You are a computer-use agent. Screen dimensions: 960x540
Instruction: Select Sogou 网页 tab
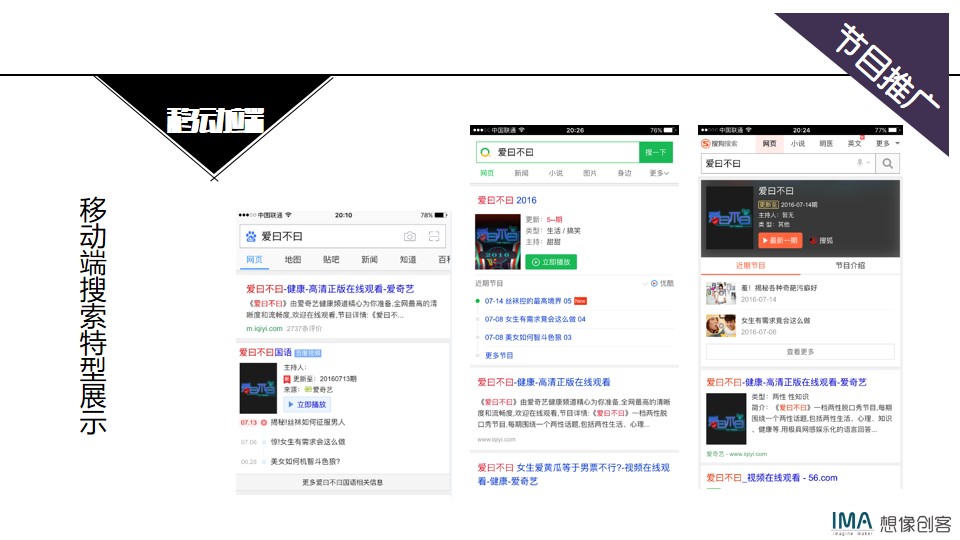[770, 143]
